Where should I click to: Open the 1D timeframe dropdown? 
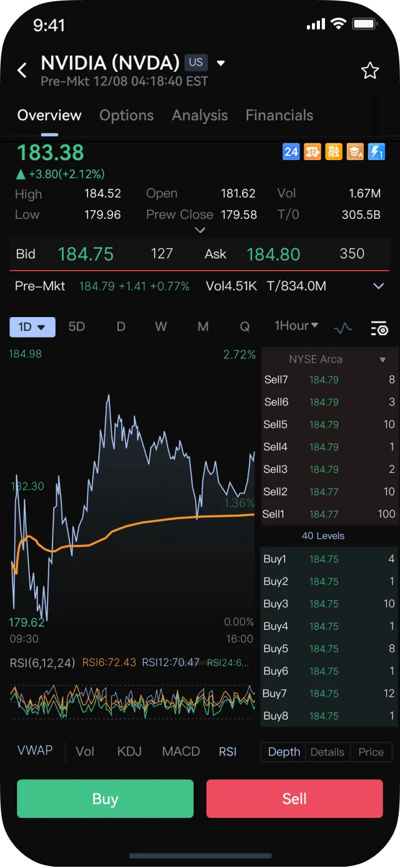32,327
